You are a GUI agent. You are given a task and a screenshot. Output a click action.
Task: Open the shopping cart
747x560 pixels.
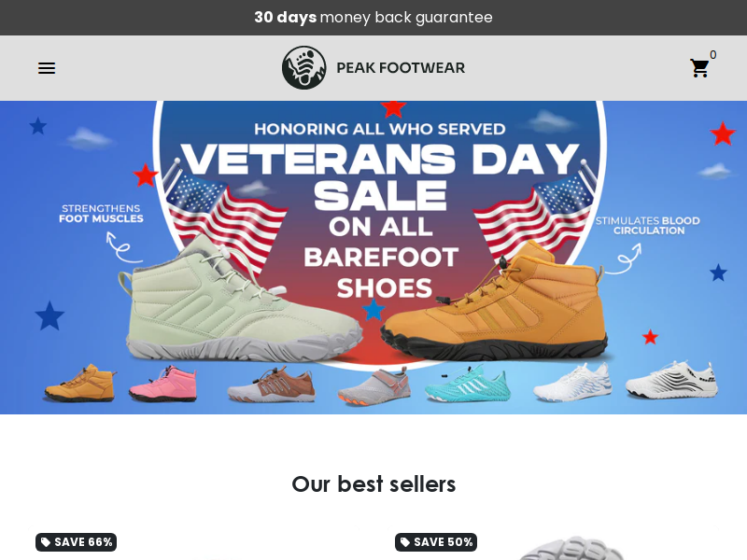pos(699,68)
